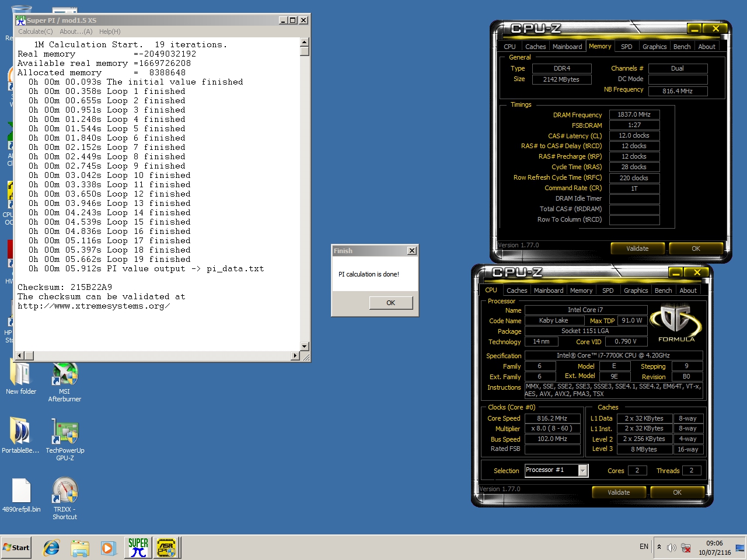Open TechPowerUp GPU-Z desktop icon
Screen dimensions: 747x560
tap(65, 433)
